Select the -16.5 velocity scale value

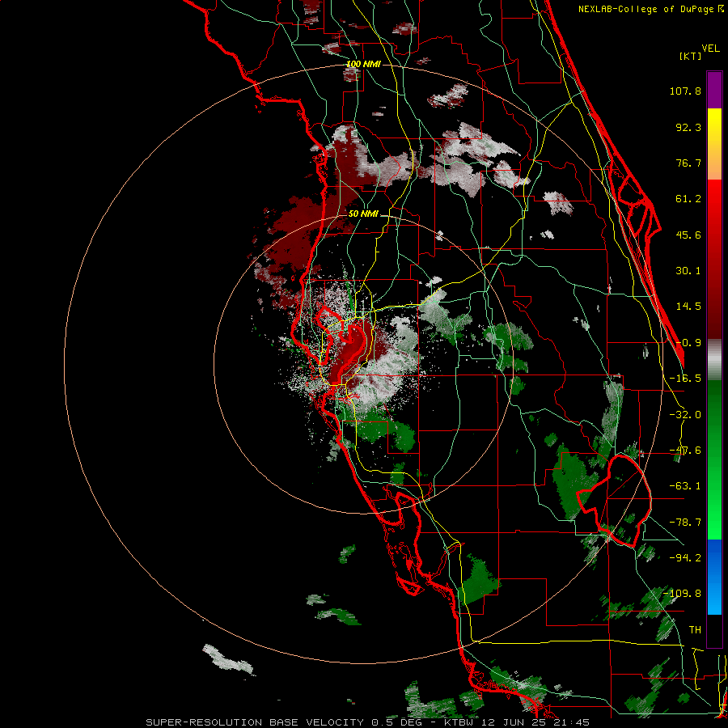(x=685, y=379)
